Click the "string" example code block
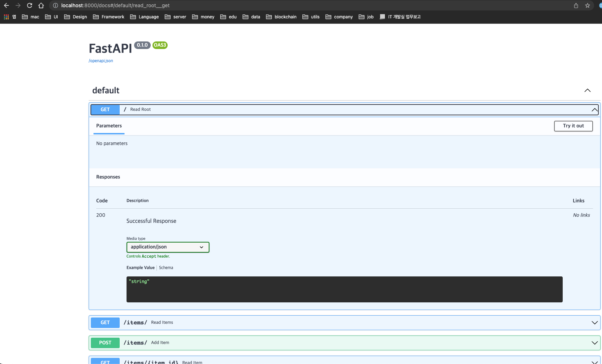602x364 pixels. (344, 289)
